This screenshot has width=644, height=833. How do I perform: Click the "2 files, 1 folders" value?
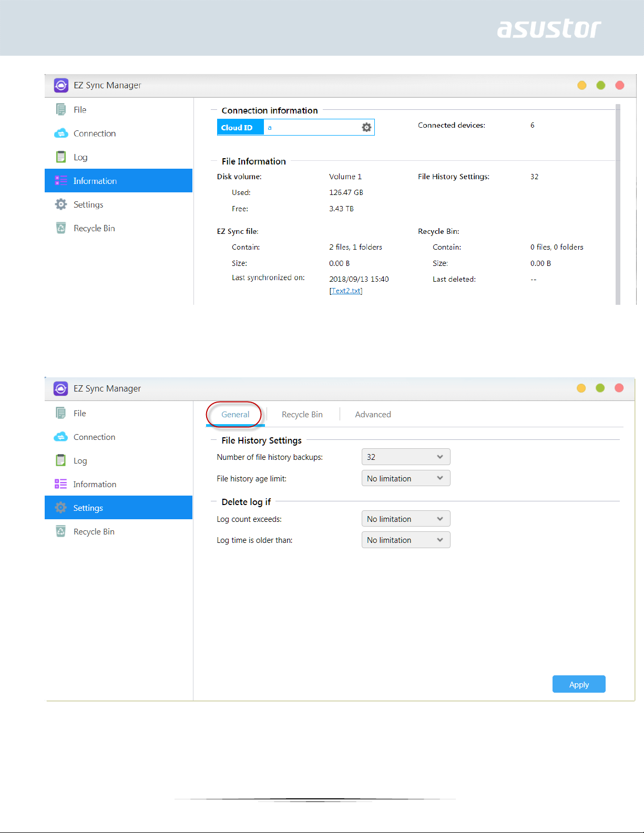[355, 247]
